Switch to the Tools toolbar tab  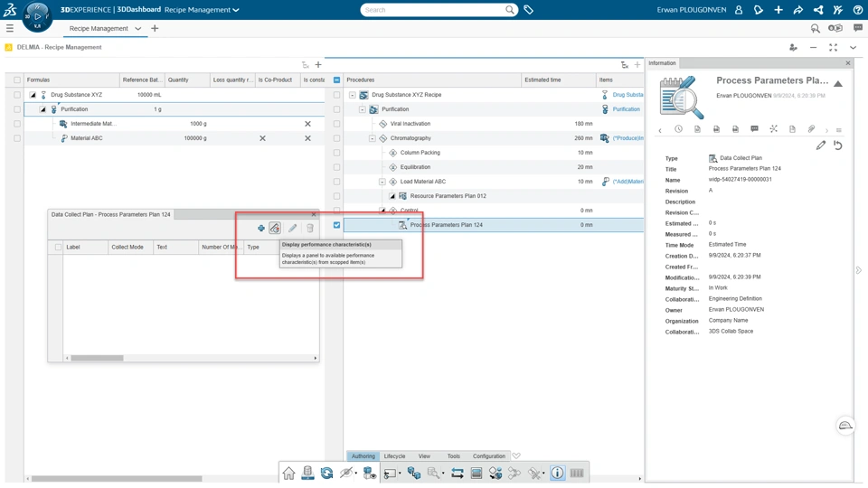(453, 455)
